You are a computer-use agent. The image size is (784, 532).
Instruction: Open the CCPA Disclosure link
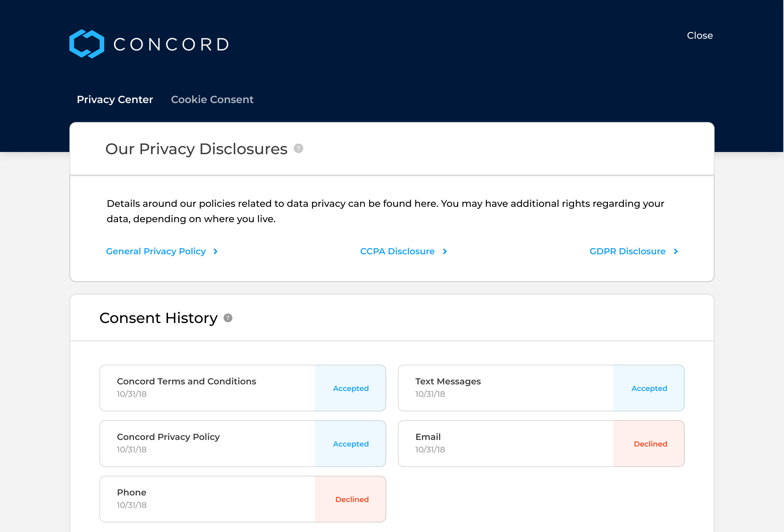(x=397, y=251)
